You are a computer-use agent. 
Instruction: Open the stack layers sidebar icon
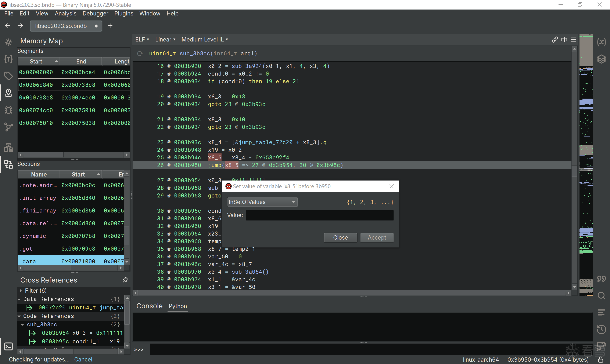601,59
